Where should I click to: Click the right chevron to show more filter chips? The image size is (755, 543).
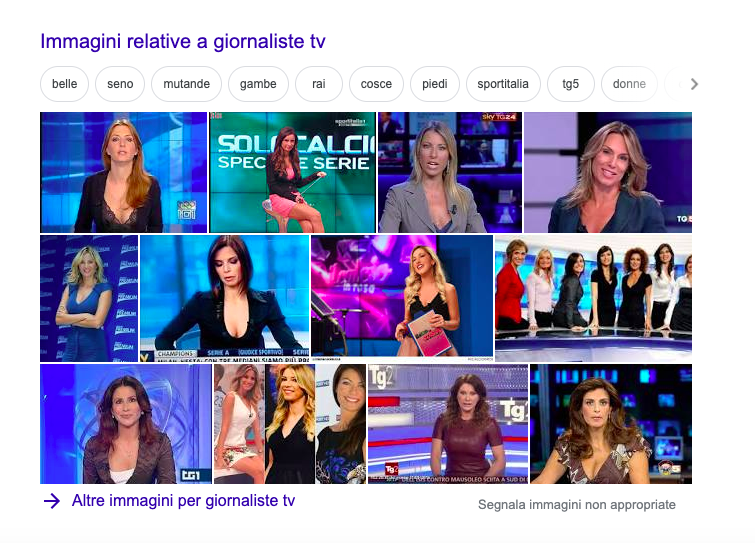click(x=694, y=84)
